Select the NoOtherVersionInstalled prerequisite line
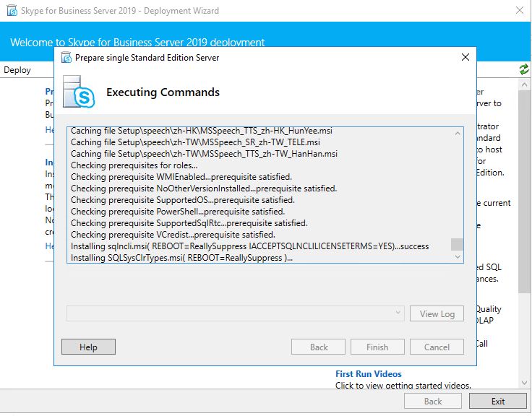 [204, 188]
